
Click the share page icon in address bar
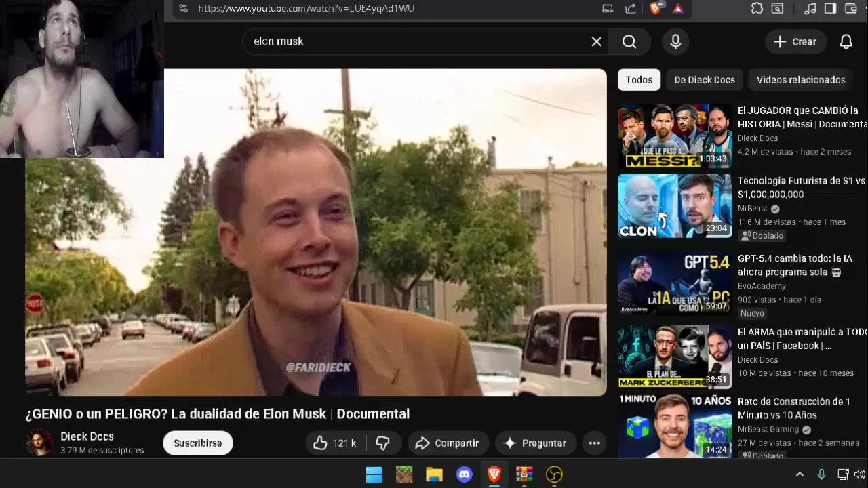631,8
